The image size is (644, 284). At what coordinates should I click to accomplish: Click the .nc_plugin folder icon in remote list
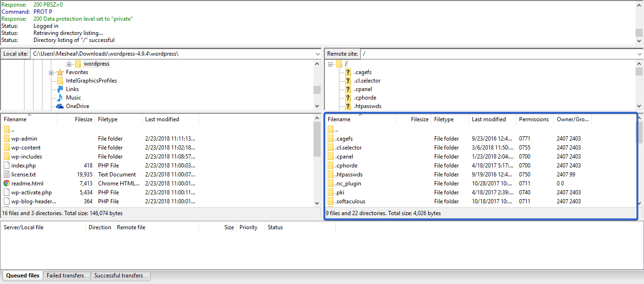click(330, 184)
